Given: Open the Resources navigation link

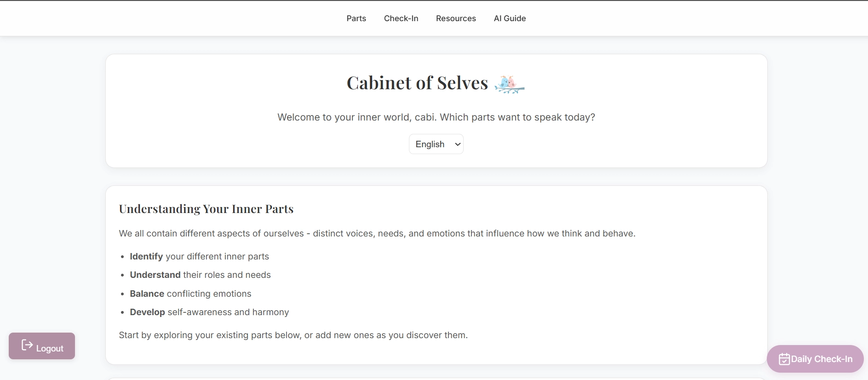Looking at the screenshot, I should 455,18.
